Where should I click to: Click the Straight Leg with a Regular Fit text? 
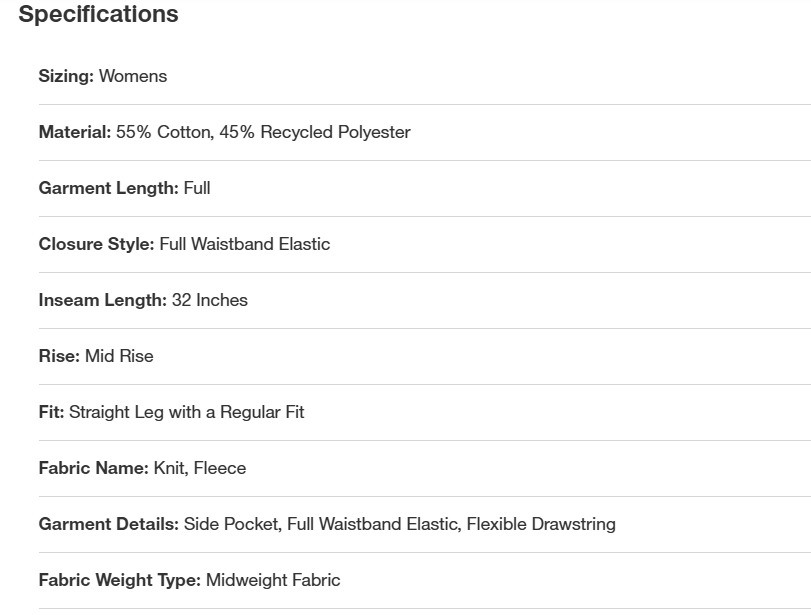[x=187, y=412]
